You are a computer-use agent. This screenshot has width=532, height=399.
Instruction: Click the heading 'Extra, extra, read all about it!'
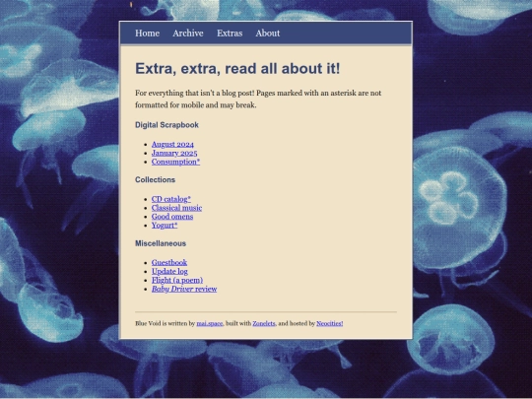pyautogui.click(x=237, y=69)
